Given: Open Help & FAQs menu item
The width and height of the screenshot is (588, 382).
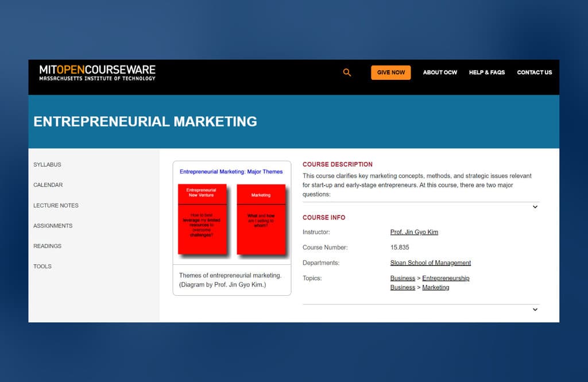Looking at the screenshot, I should point(487,72).
